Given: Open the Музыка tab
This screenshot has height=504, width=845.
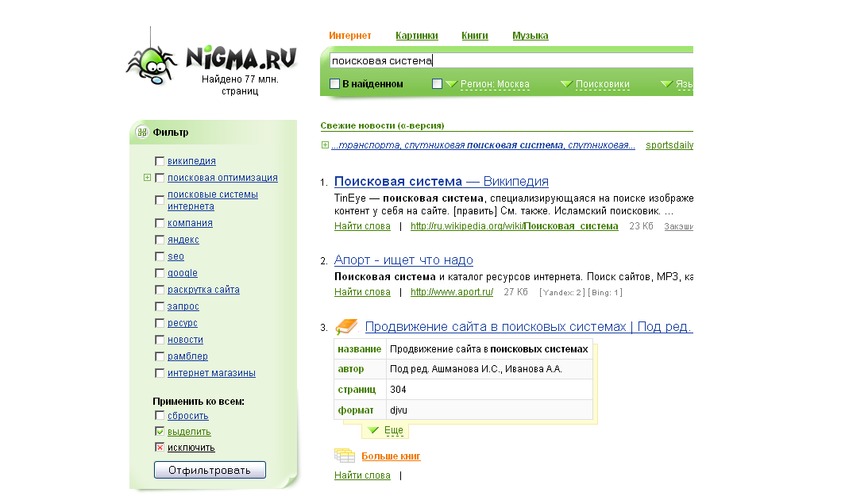Looking at the screenshot, I should point(531,36).
